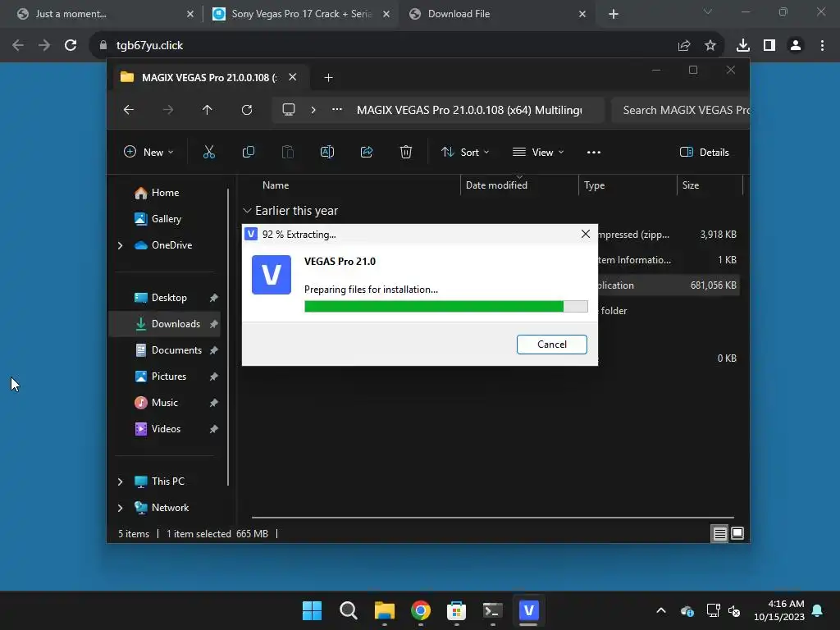This screenshot has height=630, width=840.
Task: Click the Search MAGIX VEGAS Pro box
Action: coord(680,110)
